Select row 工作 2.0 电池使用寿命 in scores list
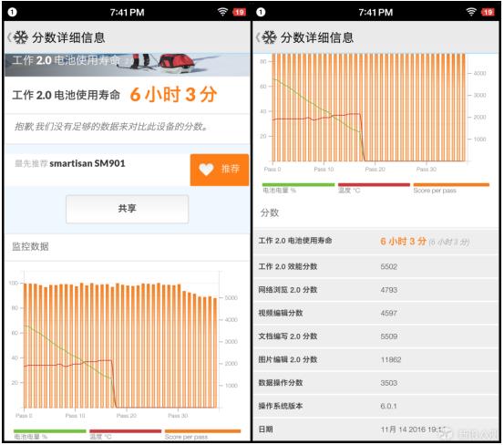 (375, 241)
